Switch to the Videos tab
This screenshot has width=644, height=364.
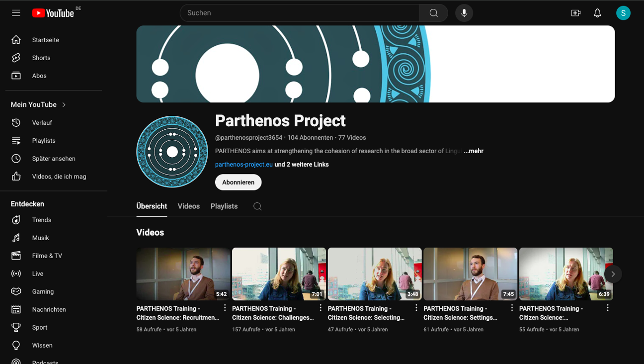click(188, 206)
